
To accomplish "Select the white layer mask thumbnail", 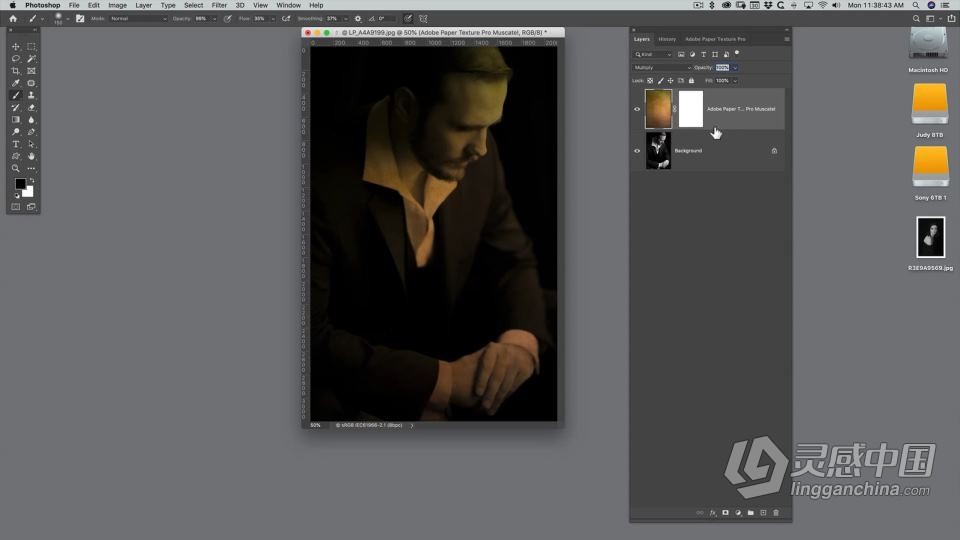I will [691, 109].
